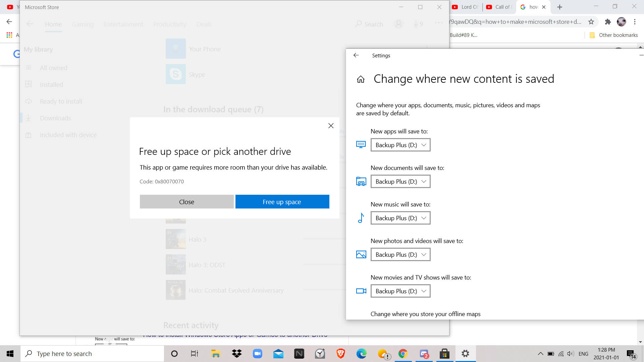Click Halo 3 game thumbnail
This screenshot has height=362, width=644.
pos(175,239)
